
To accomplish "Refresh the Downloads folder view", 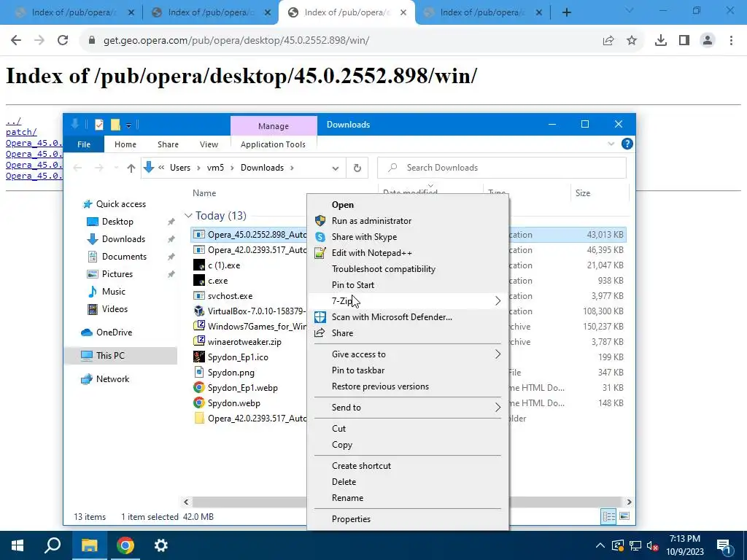I will click(357, 168).
